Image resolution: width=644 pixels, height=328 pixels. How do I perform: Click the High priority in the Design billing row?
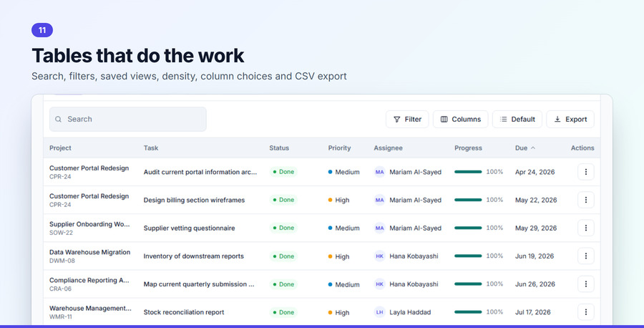tap(338, 201)
